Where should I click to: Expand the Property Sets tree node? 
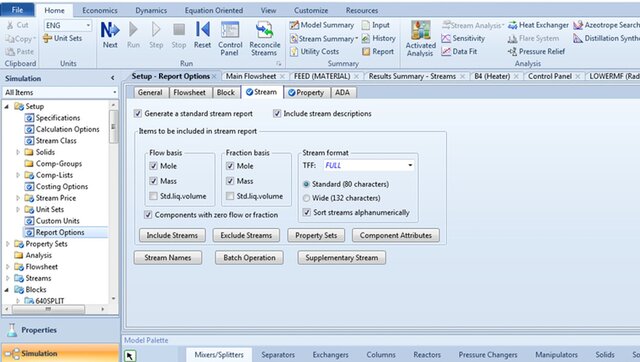click(x=7, y=244)
